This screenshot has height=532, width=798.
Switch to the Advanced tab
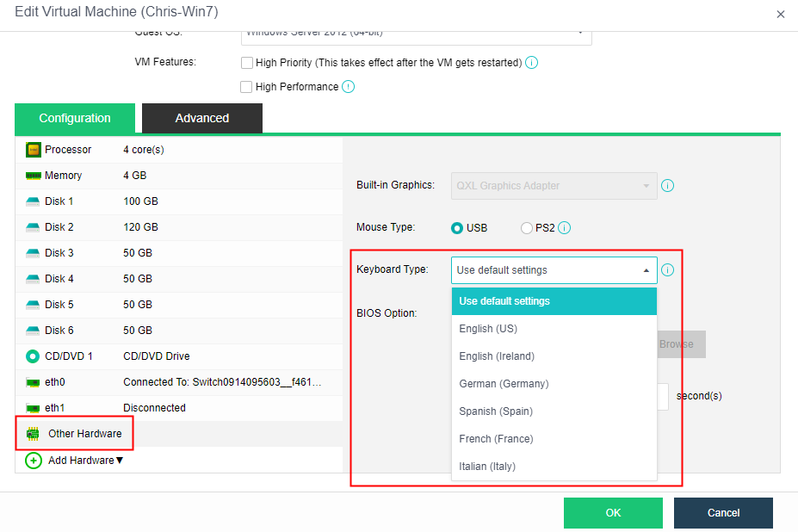click(201, 118)
